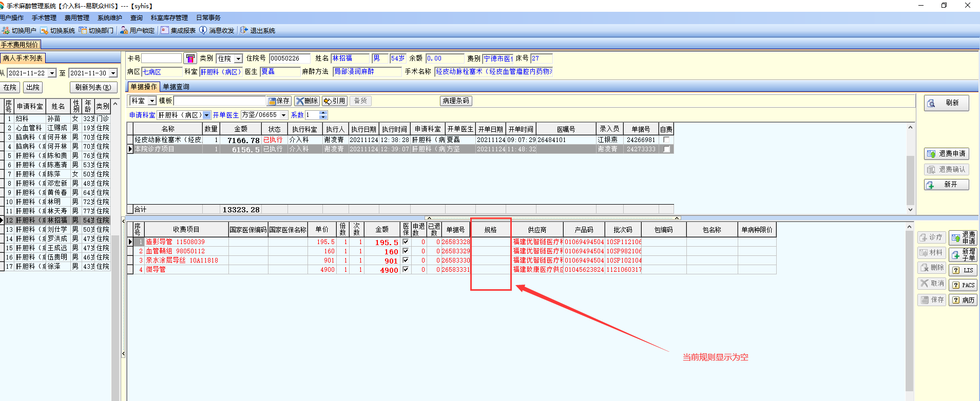The image size is (980, 401).
Task: Toggle 医保 checkbox for 亲水涂层导丝 row
Action: pyautogui.click(x=406, y=260)
